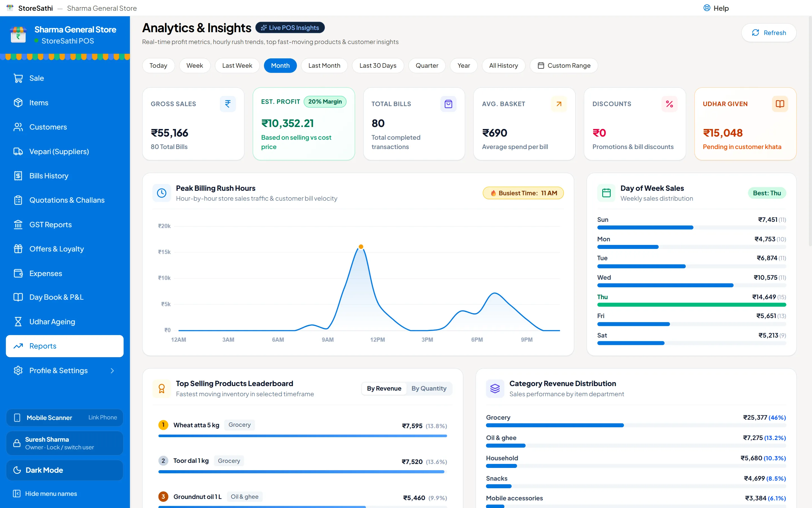
Task: Click Link Phone for Mobile Scanner
Action: point(103,417)
